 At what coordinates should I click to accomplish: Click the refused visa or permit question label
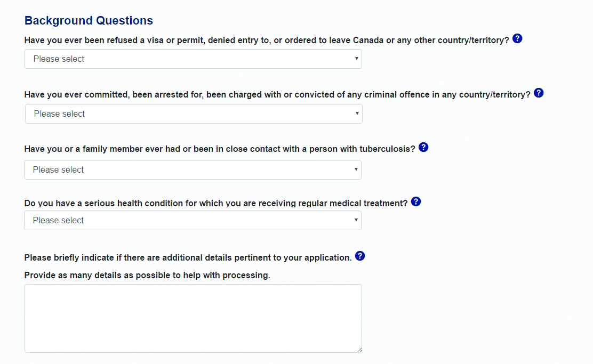[x=267, y=41]
